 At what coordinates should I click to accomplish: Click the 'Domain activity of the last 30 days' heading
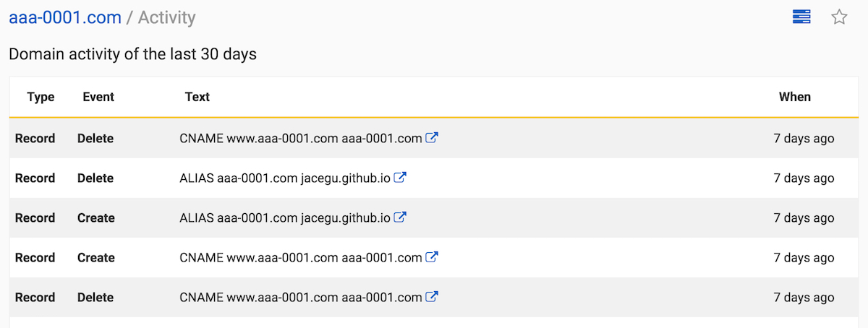[x=132, y=54]
